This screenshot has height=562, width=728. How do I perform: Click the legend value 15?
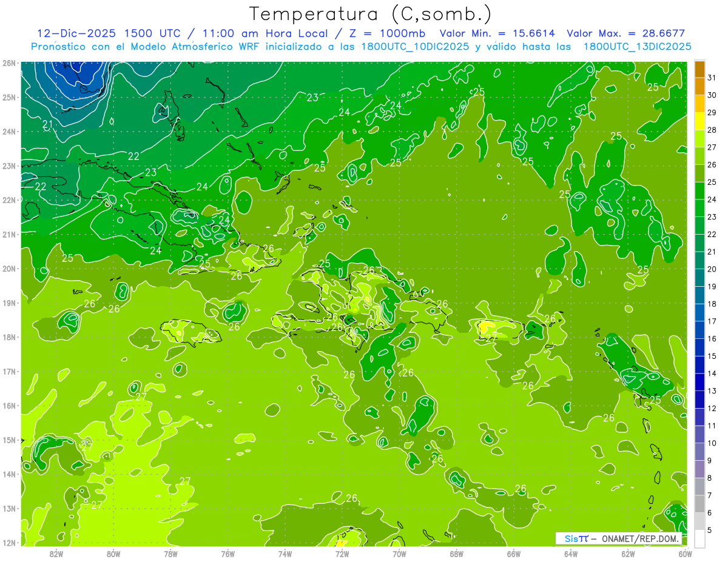coord(712,356)
